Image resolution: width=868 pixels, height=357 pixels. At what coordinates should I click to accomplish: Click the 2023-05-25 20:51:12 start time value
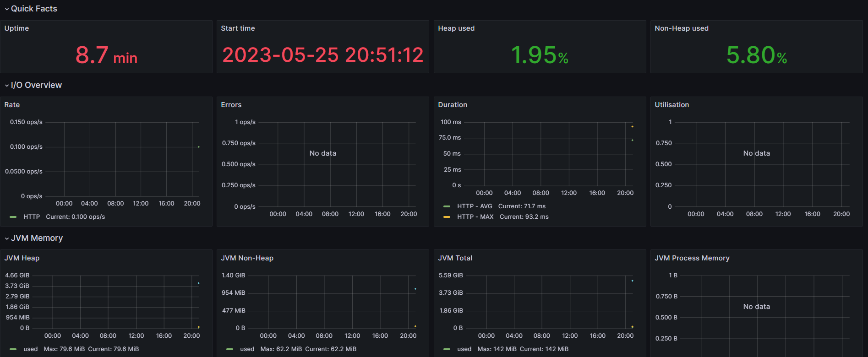(323, 55)
